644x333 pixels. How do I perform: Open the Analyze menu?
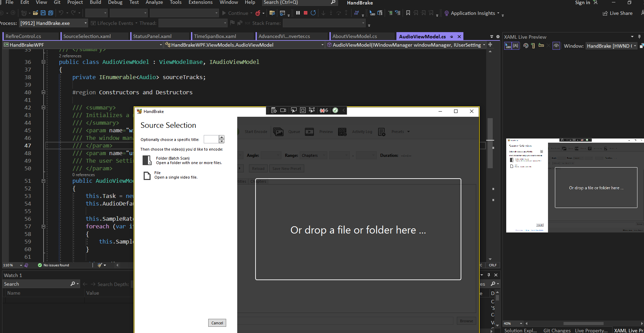154,2
